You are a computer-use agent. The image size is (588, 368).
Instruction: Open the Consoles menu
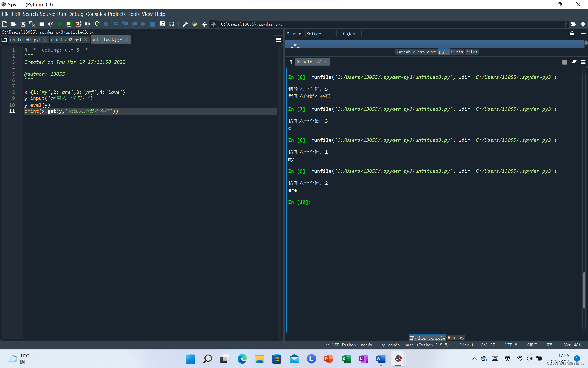click(96, 14)
